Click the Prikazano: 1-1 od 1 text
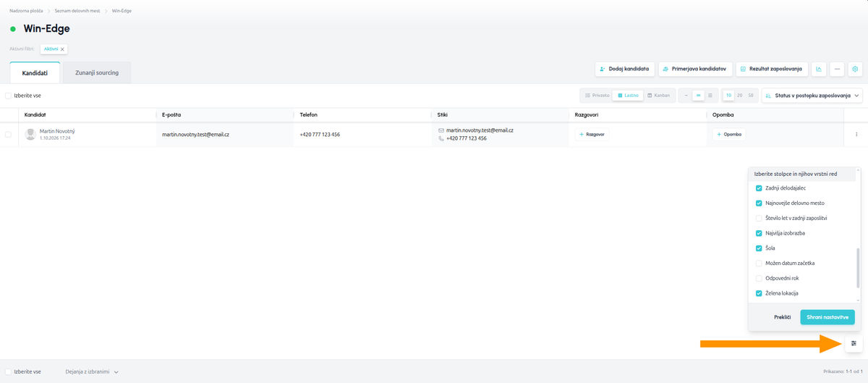The image size is (868, 383). point(843,371)
